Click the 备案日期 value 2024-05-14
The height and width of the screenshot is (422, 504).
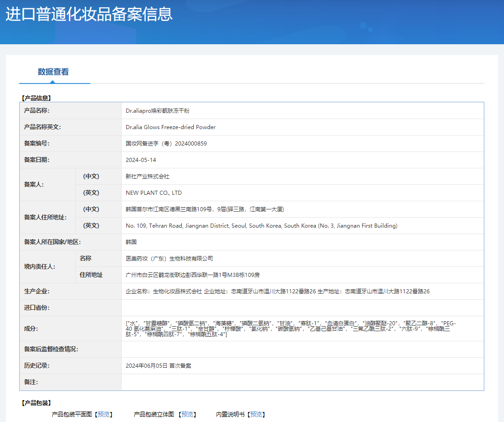pos(141,160)
